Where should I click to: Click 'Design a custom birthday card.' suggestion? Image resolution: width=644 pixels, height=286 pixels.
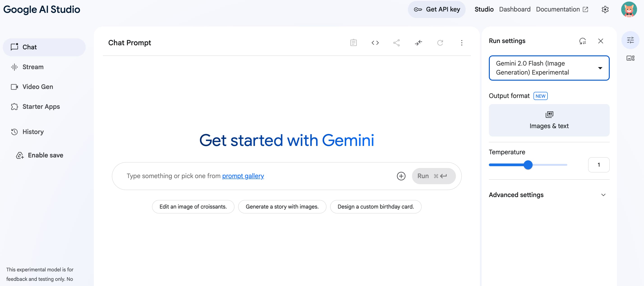tap(375, 207)
